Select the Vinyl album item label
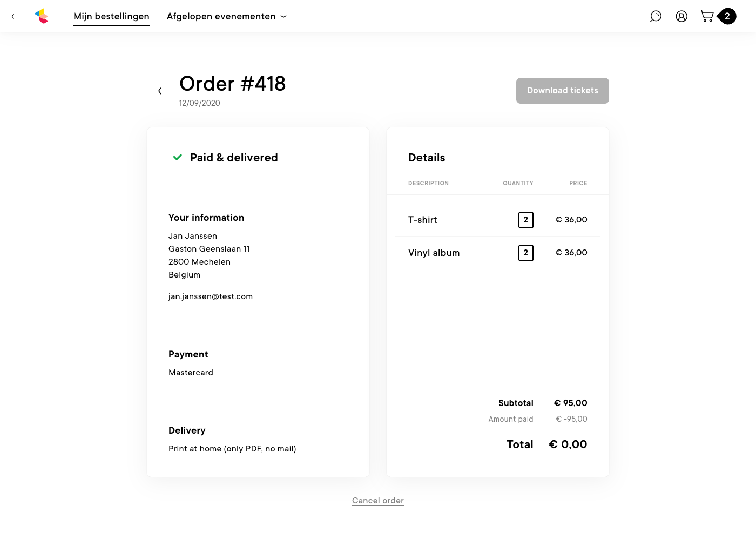The width and height of the screenshot is (756, 540). [434, 253]
